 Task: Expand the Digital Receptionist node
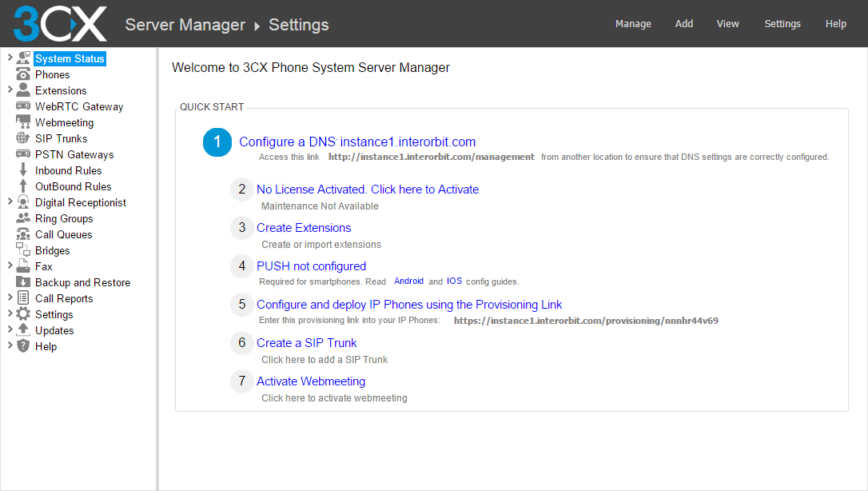[10, 202]
